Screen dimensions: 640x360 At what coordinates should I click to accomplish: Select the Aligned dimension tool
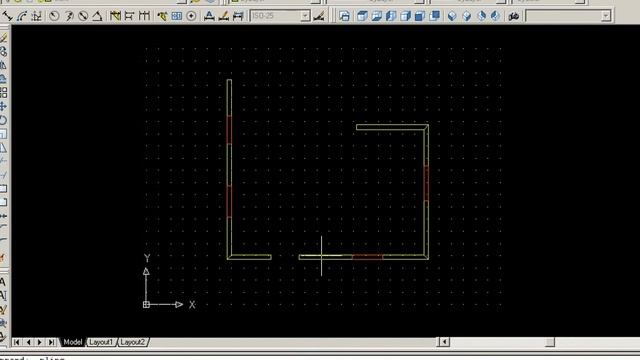(x=8, y=16)
